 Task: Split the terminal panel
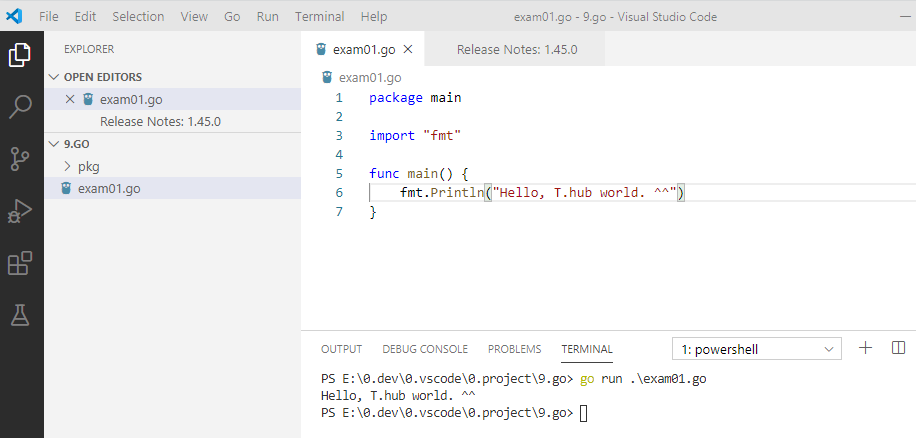(898, 348)
